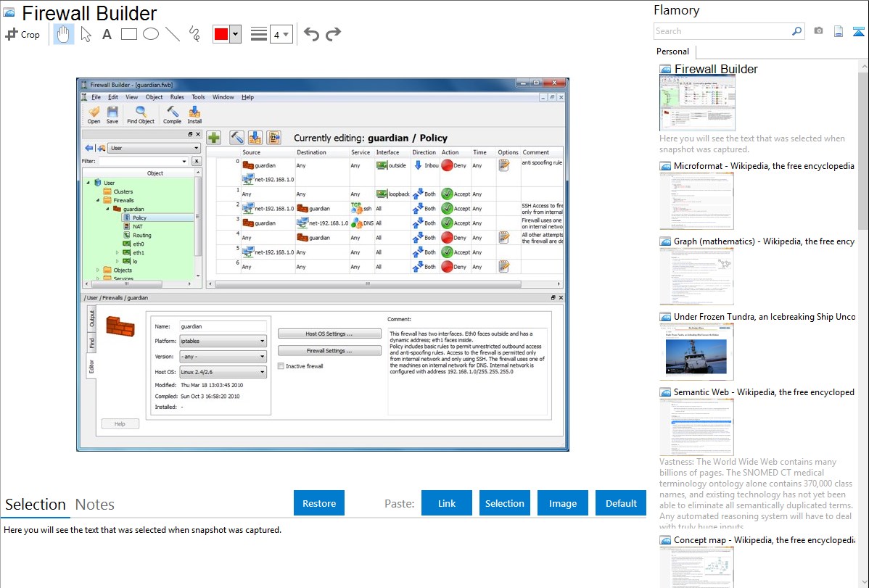The image size is (869, 588).
Task: Open the Rules menu in Firewall Builder
Action: point(177,97)
